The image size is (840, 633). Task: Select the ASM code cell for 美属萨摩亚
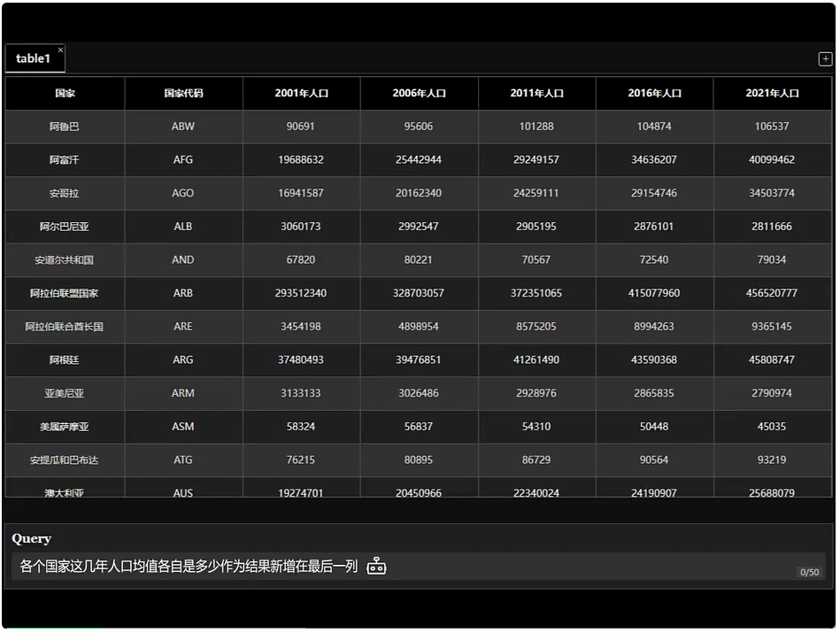coord(183,427)
